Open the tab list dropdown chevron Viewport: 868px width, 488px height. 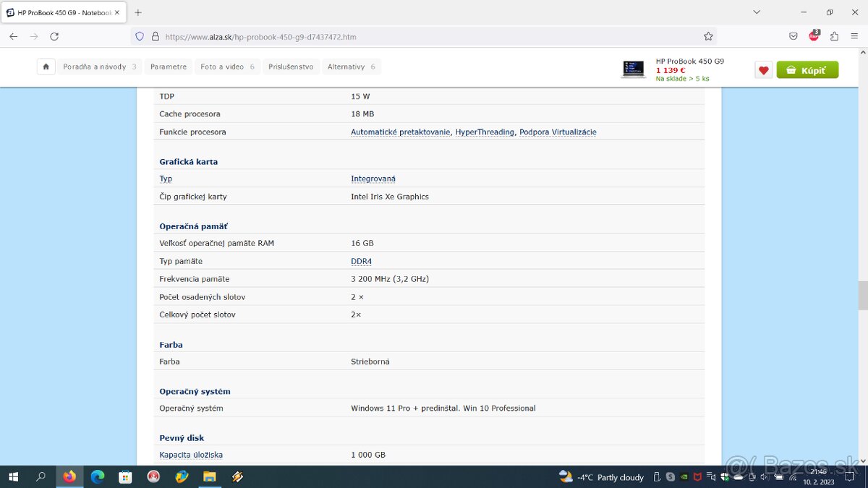point(756,12)
